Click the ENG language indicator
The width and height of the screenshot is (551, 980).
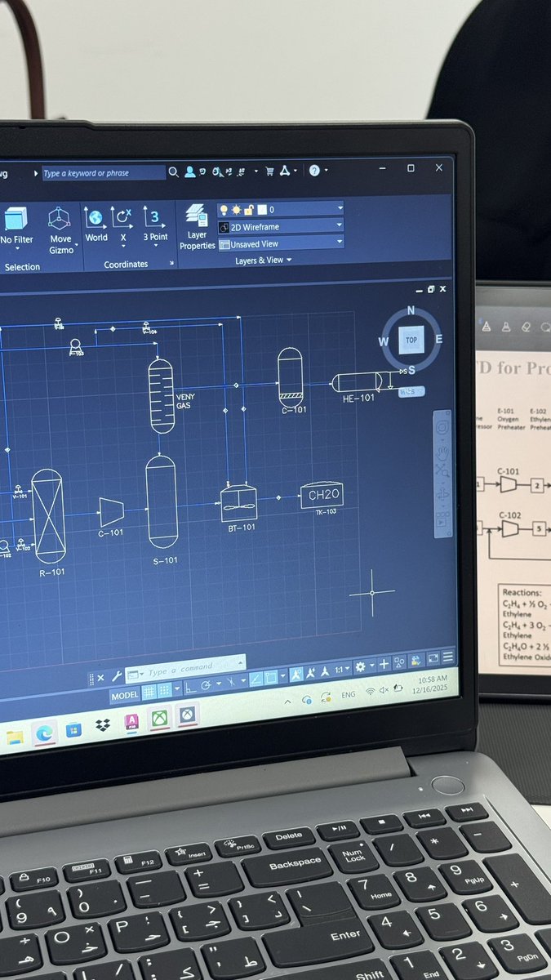pos(349,694)
